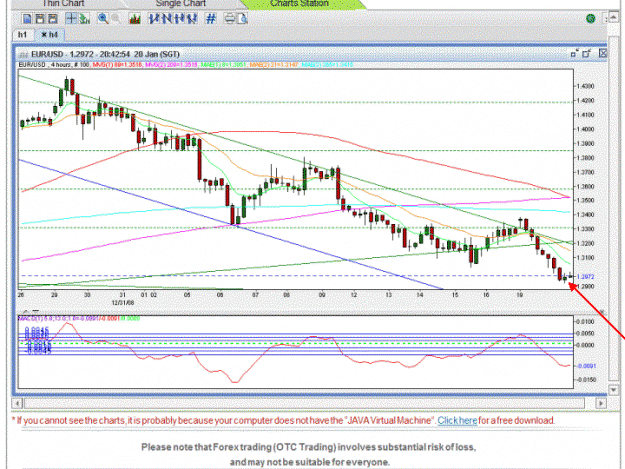Minimize the EUR/USD chart inner window
The height and width of the screenshot is (469, 625).
tap(574, 53)
